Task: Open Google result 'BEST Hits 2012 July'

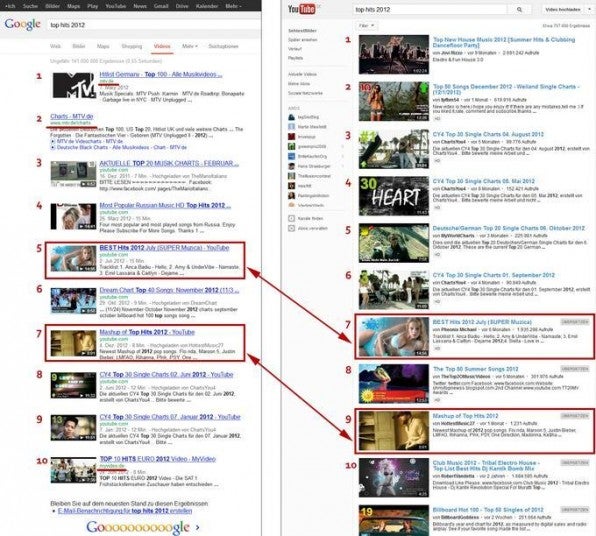Action: click(x=164, y=248)
